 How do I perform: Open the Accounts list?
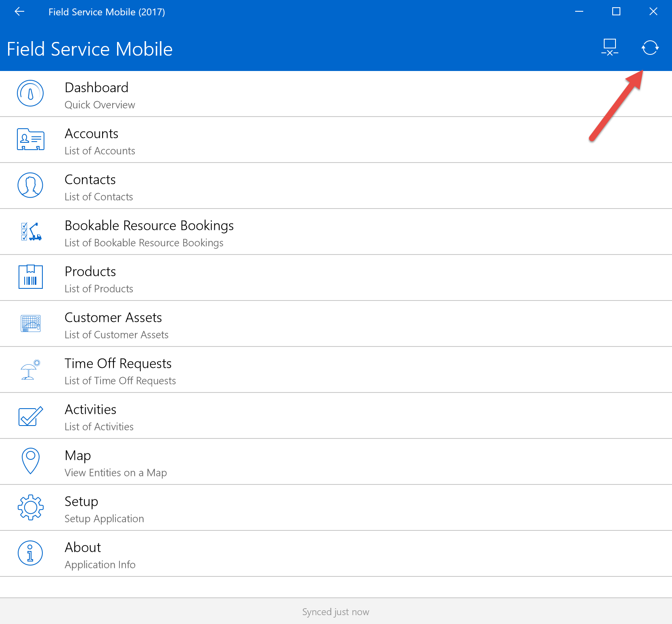tap(336, 140)
